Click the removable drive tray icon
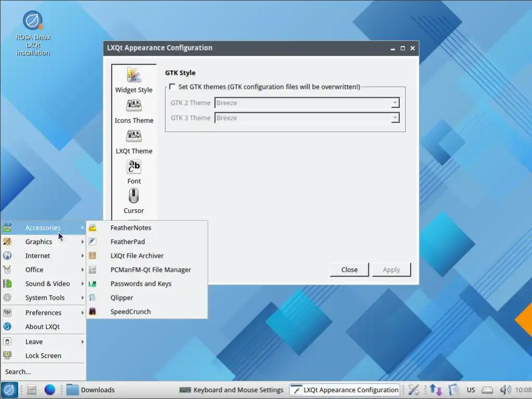This screenshot has width=532, height=399. click(487, 390)
